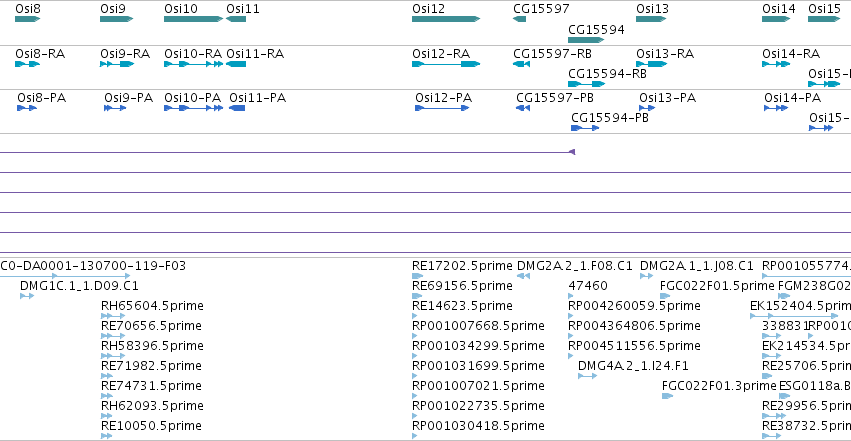
Task: Click the Osi12-RA transcript
Action: 446,64
